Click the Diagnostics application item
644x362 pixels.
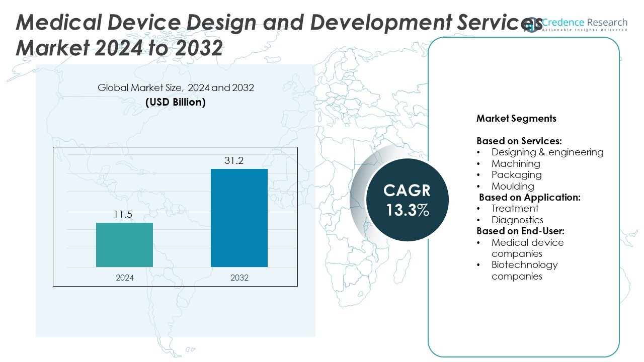[x=517, y=220]
